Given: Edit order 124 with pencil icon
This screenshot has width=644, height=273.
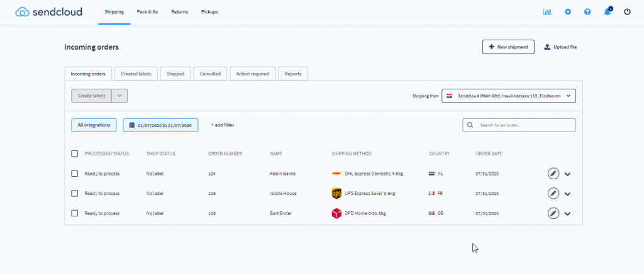Looking at the screenshot, I should pyautogui.click(x=553, y=174).
